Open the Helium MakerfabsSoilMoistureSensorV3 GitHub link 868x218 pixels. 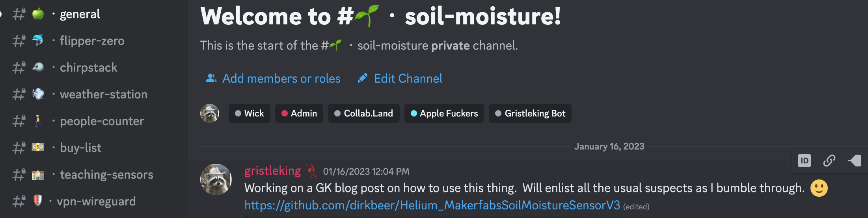[432, 205]
